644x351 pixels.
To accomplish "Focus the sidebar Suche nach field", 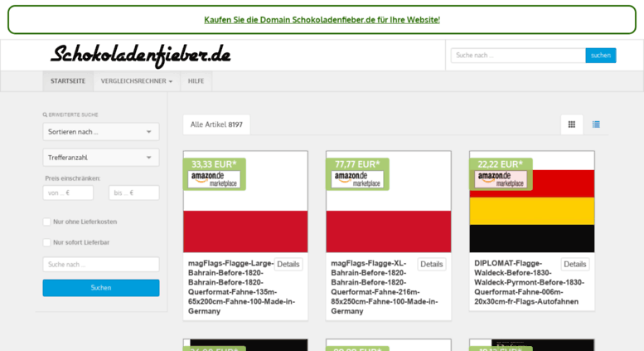I will 101,264.
